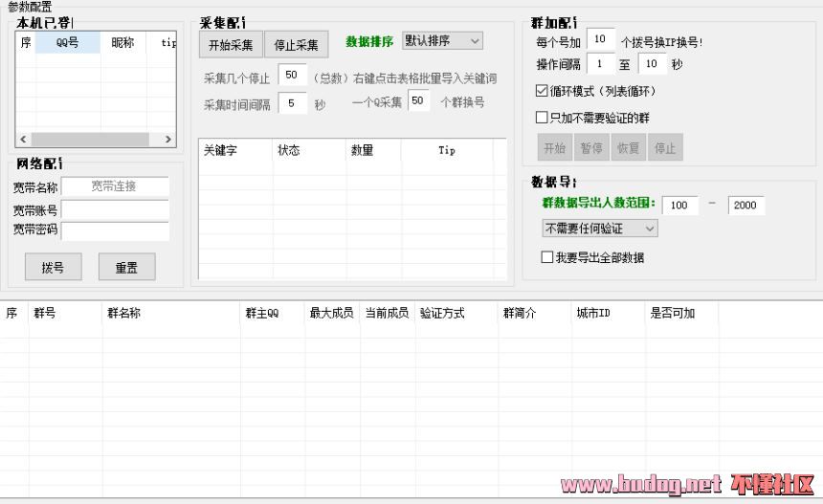Click the 宽带密码 text field
Screen dimensions: 823x504
click(x=115, y=230)
